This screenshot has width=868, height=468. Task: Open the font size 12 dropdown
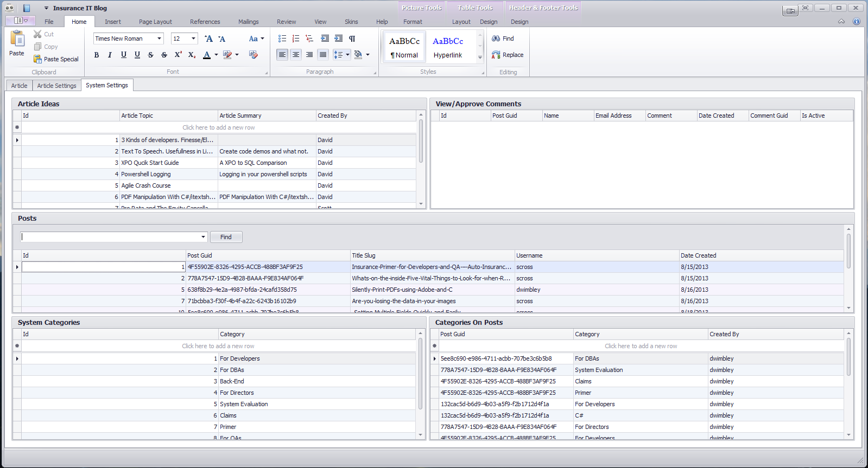193,39
